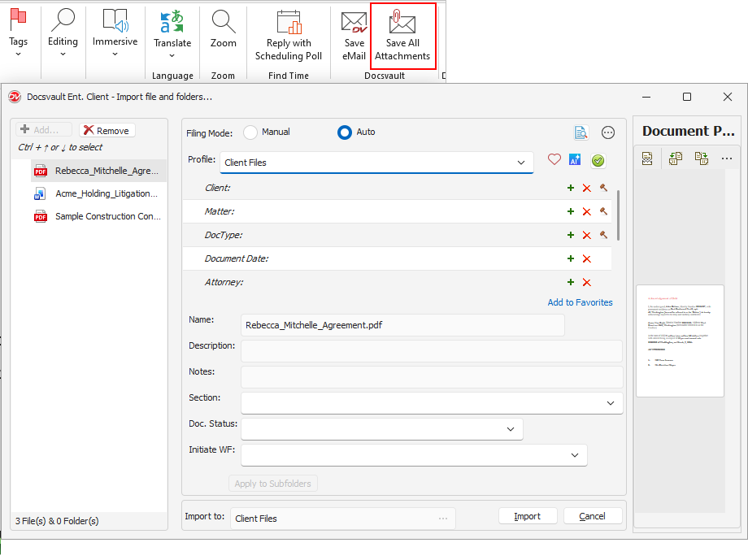Add a value to Document Date field
Image resolution: width=748 pixels, height=560 pixels.
571,258
